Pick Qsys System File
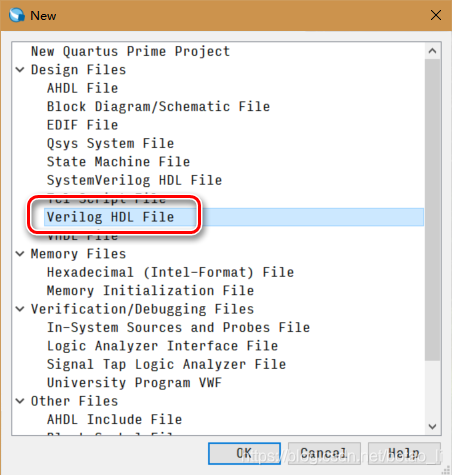 click(x=110, y=144)
